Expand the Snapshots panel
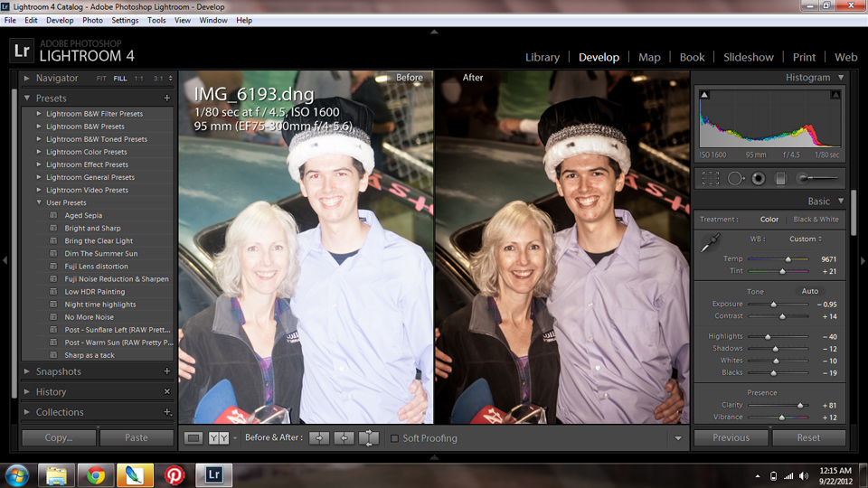868x488 pixels. 27,371
